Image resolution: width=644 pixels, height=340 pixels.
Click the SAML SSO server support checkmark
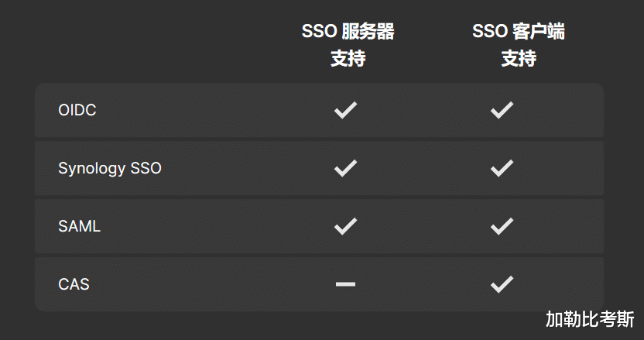point(345,226)
